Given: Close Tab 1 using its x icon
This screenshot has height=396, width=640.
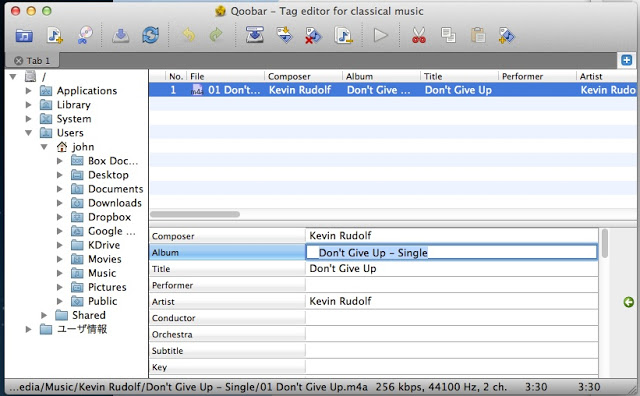Looking at the screenshot, I should 18,61.
